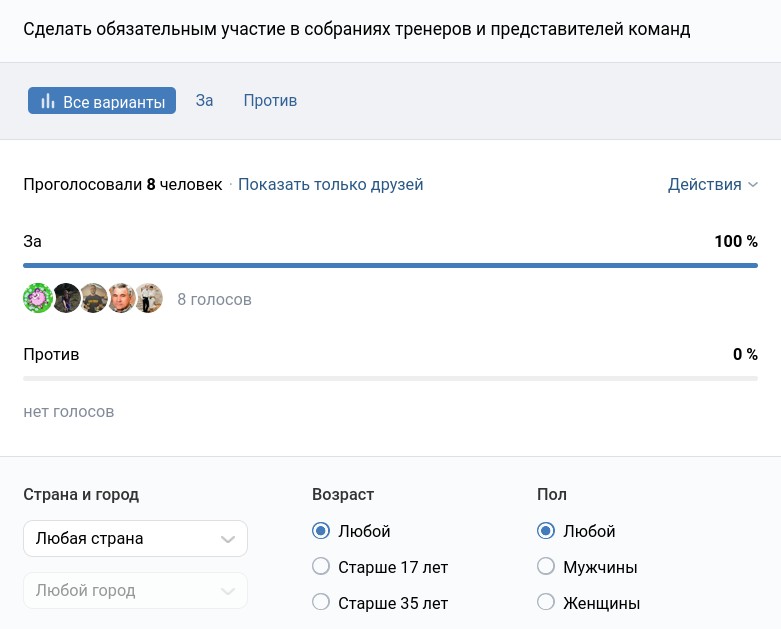This screenshot has height=629, width=781.
Task: Switch to the За tab
Action: coord(204,101)
